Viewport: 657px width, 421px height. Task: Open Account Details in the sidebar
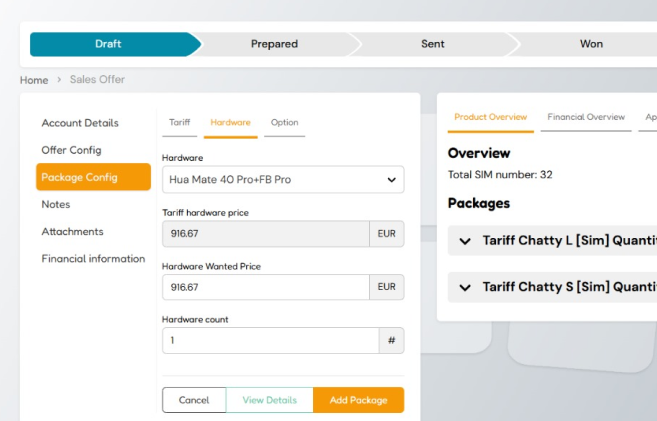click(80, 123)
